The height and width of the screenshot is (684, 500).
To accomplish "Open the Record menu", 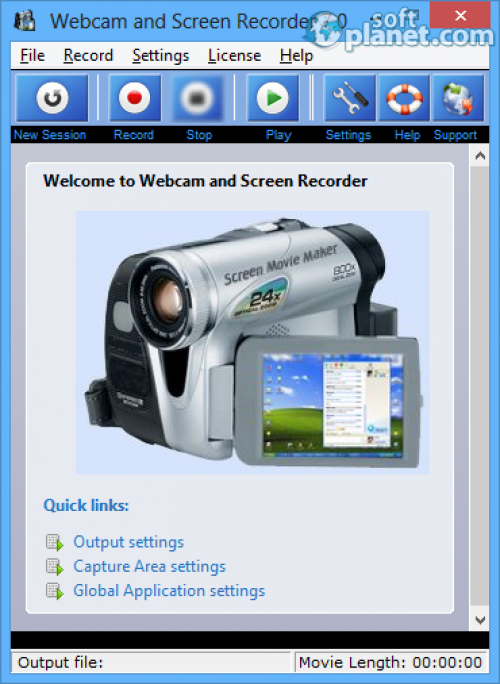I will [x=88, y=56].
